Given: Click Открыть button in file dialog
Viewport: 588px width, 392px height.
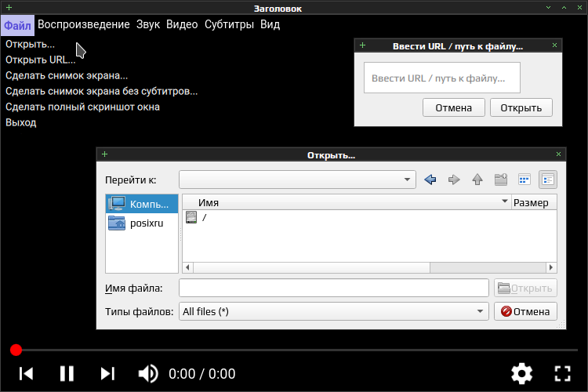Looking at the screenshot, I should [x=525, y=288].
